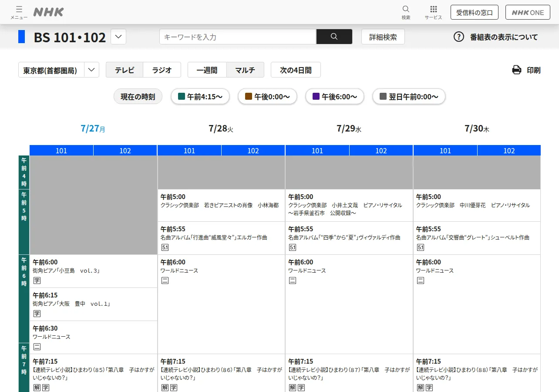
Task: Click the 解 icon under ひまわり(87)
Action: coord(293,388)
